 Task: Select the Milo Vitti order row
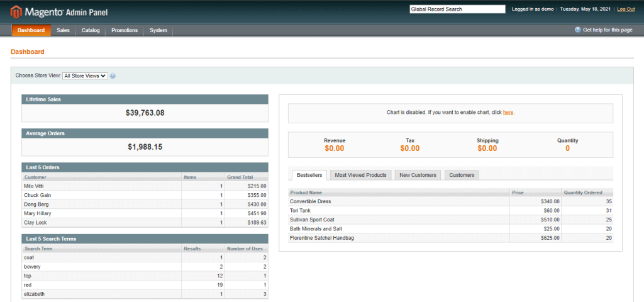click(x=145, y=186)
